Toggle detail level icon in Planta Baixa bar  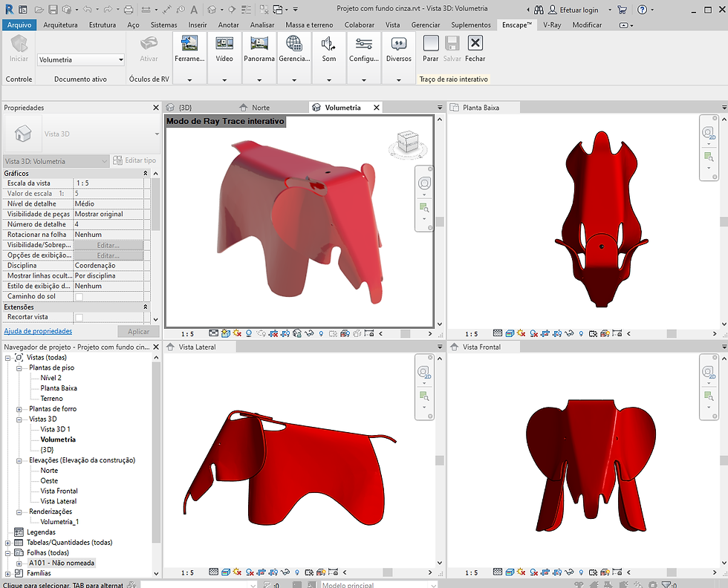point(497,333)
